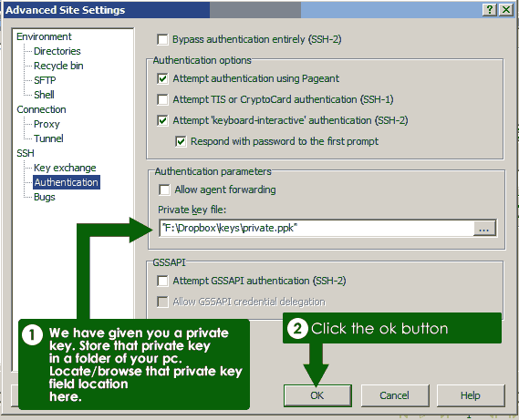
Task: Open Help for this dialog
Action: [471, 395]
